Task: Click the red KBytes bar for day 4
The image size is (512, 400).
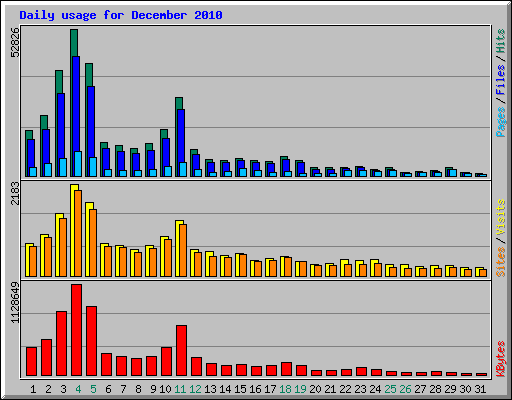Action: 76,330
